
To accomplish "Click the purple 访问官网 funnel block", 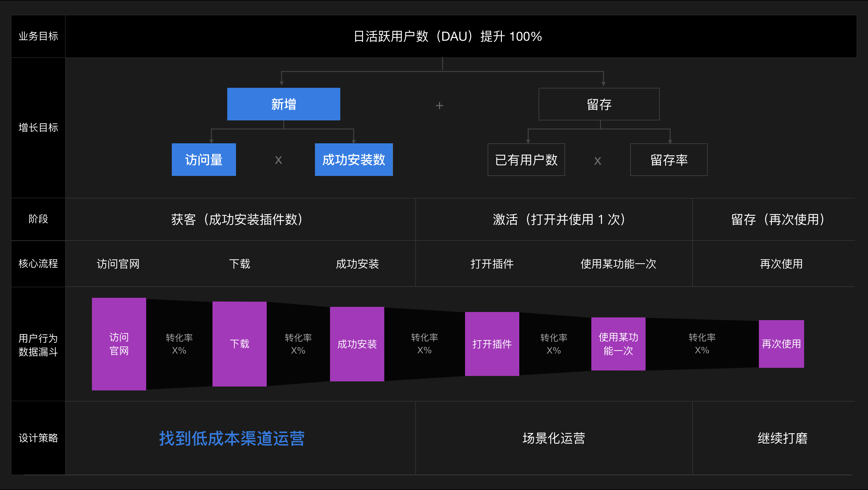I will 119,344.
